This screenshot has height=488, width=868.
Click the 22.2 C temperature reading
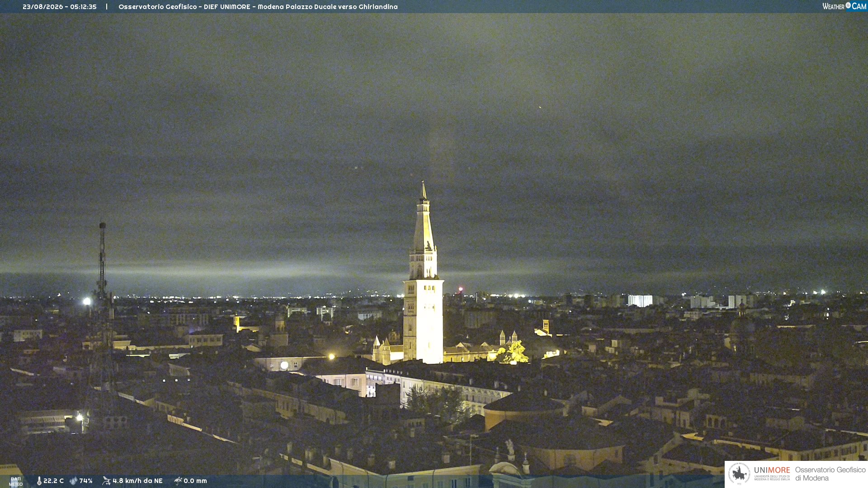pyautogui.click(x=53, y=481)
